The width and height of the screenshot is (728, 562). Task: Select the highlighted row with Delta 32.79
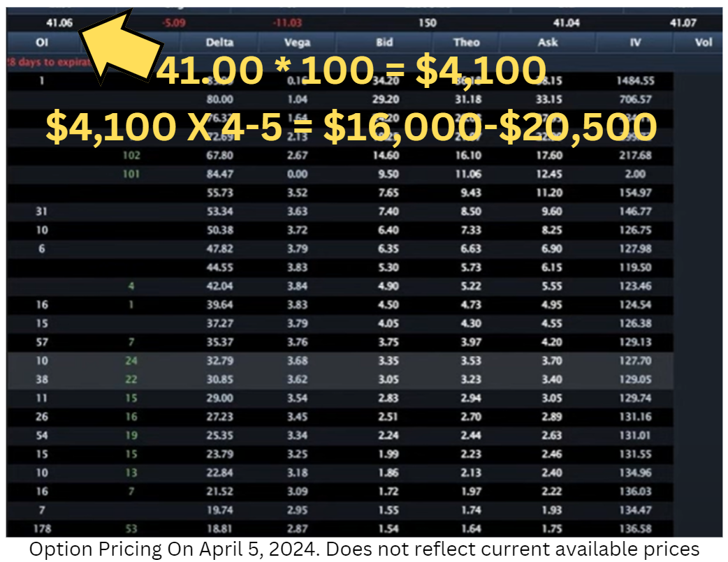(x=219, y=361)
